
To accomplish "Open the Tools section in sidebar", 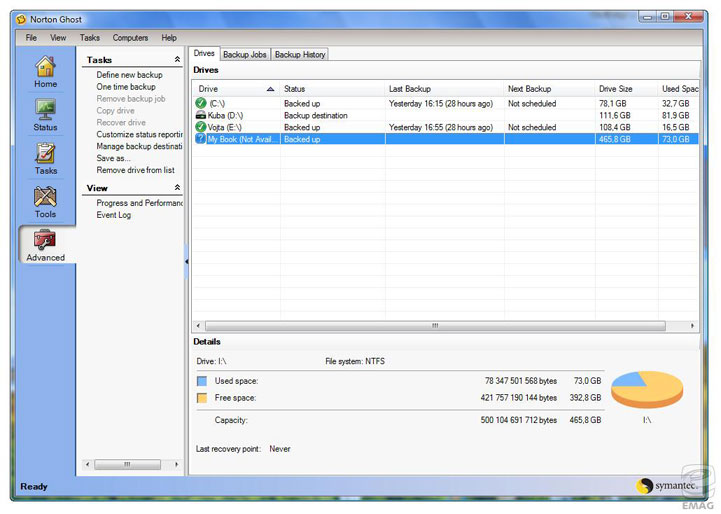I will coord(45,202).
